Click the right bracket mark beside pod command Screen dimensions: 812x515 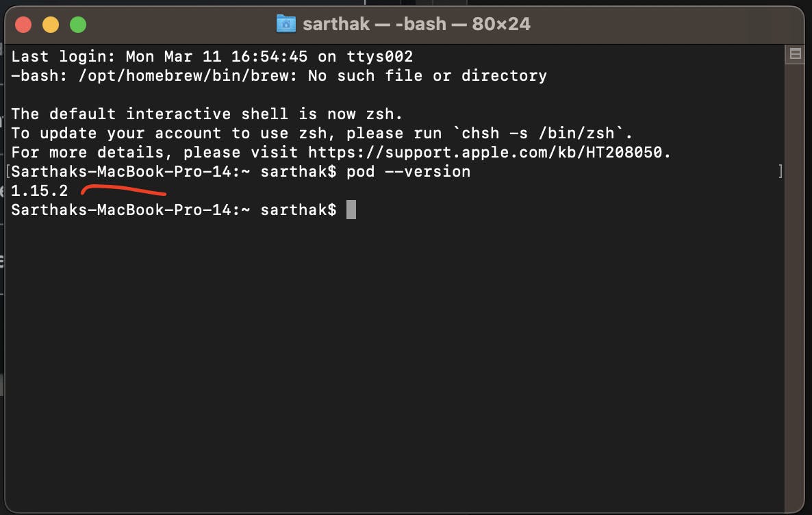pos(781,171)
